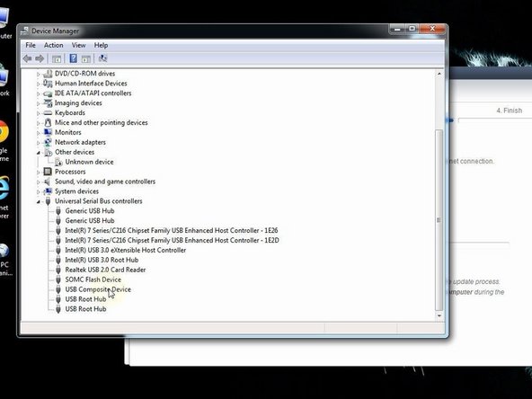
Task: Select the Network adapters icon
Action: click(x=48, y=142)
